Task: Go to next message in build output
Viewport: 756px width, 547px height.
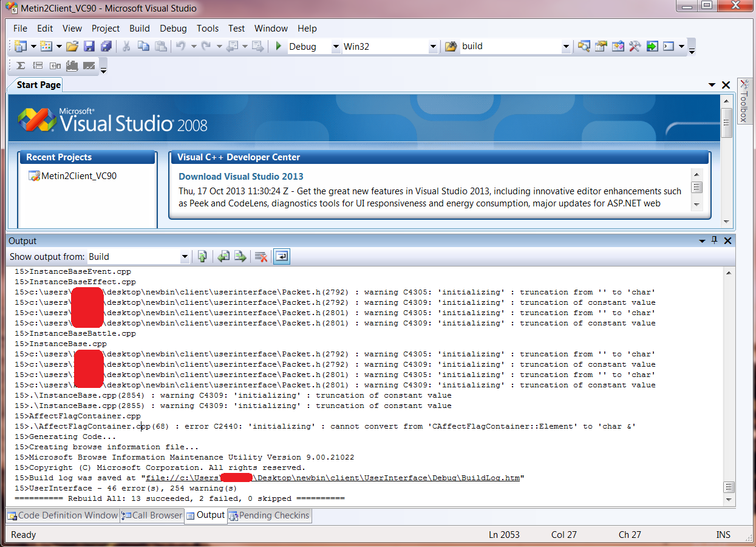Action: coord(240,256)
